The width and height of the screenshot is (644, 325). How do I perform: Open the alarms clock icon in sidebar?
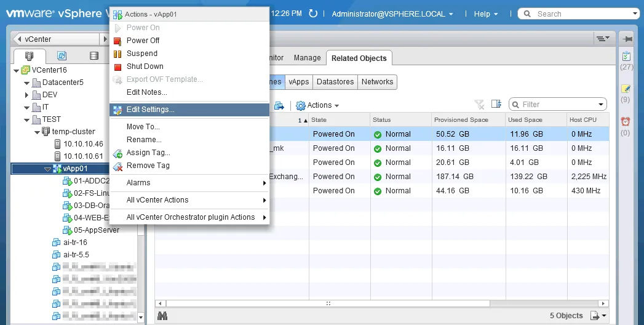click(x=626, y=122)
